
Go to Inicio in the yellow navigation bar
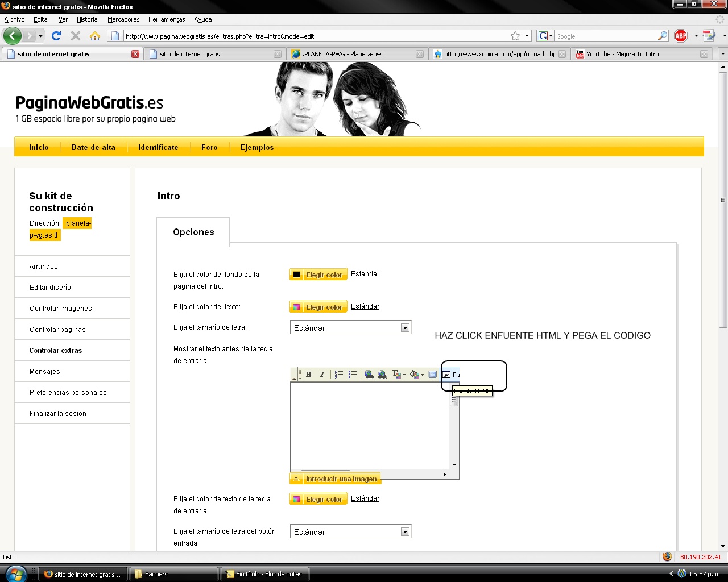pos(39,147)
